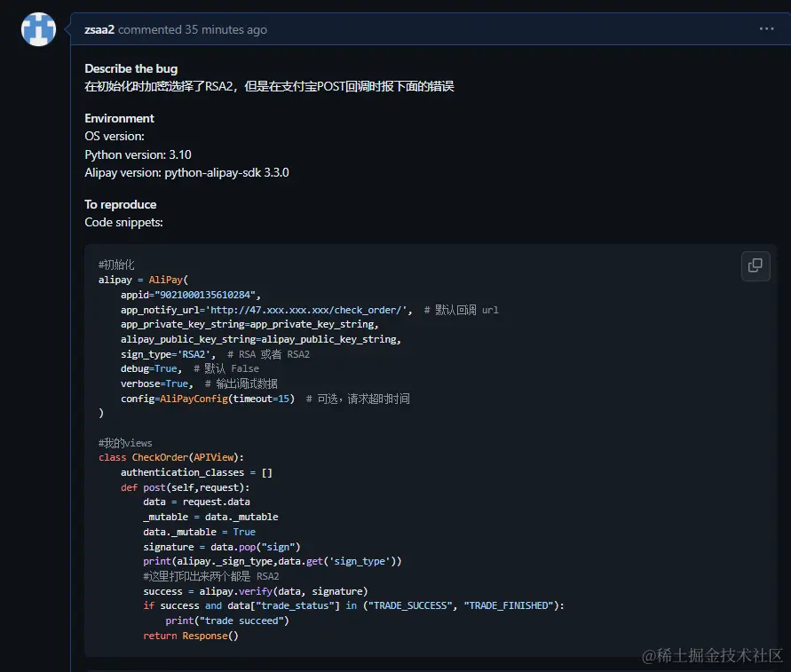Click the Alipay version python-alipay-sdk line
Screen dimensions: 791x672
click(186, 172)
